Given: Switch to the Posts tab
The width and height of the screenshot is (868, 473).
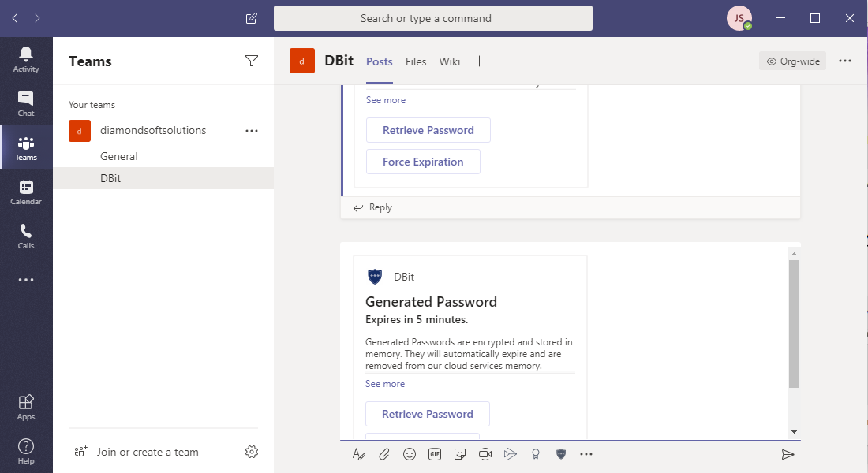Looking at the screenshot, I should 380,61.
